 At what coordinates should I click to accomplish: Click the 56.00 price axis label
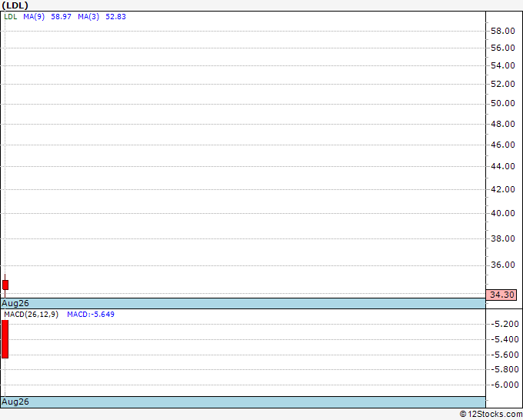pyautogui.click(x=503, y=48)
